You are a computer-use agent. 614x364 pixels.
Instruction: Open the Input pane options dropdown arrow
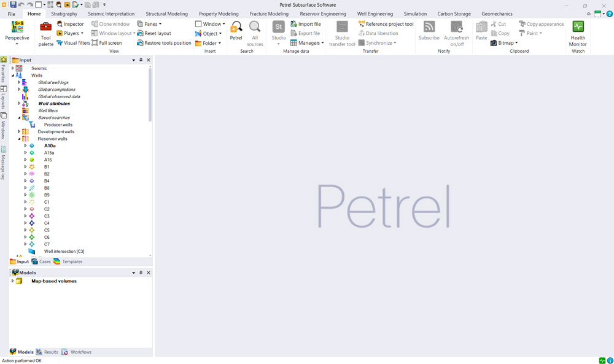[133, 60]
